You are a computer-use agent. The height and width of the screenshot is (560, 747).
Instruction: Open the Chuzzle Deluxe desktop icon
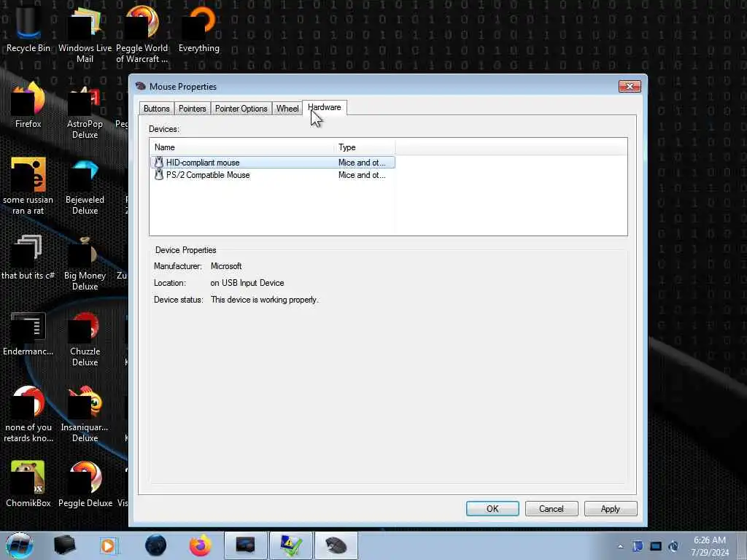click(x=85, y=338)
